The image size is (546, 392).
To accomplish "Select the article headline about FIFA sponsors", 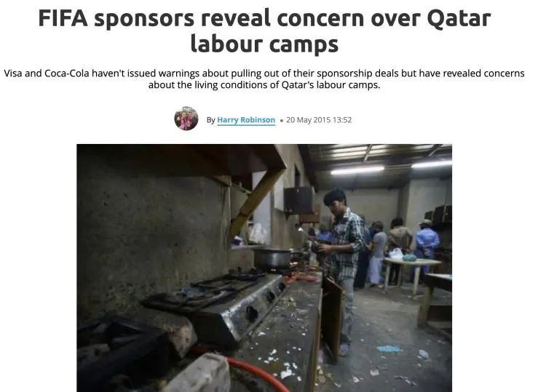I will point(264,31).
